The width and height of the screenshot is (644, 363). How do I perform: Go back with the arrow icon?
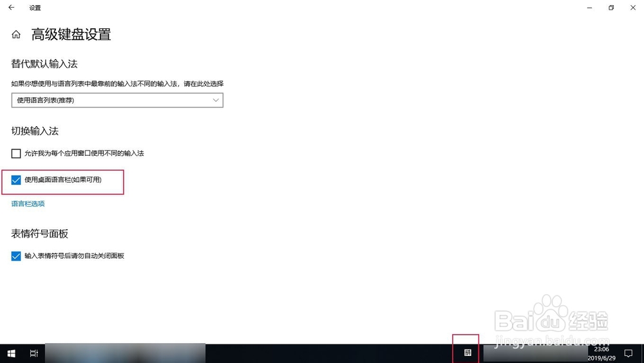click(x=11, y=7)
